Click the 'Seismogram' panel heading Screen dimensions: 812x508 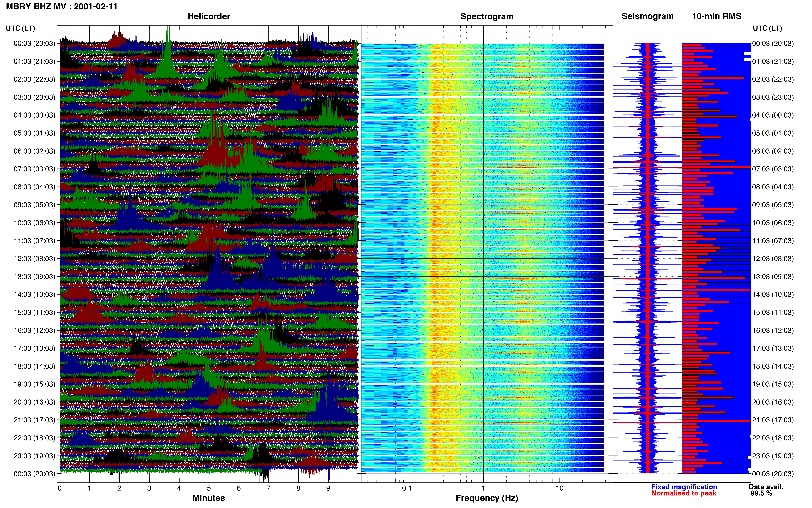coord(648,16)
